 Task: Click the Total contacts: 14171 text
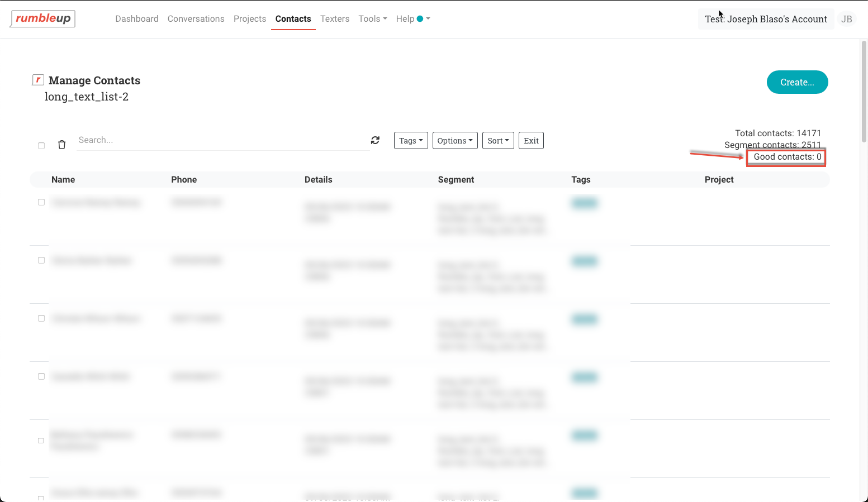coord(778,133)
